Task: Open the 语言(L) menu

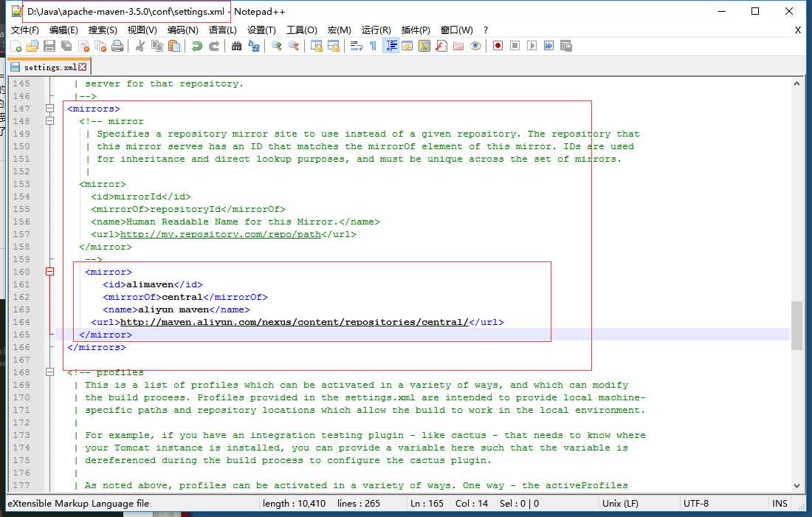Action: click(223, 30)
